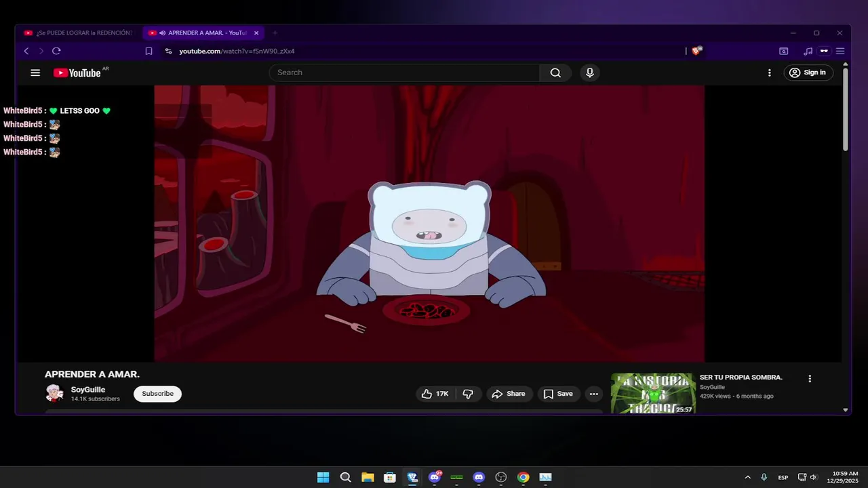868x488 pixels.
Task: Open options for SER TU PROPIA SOMBRA video
Action: click(809, 379)
